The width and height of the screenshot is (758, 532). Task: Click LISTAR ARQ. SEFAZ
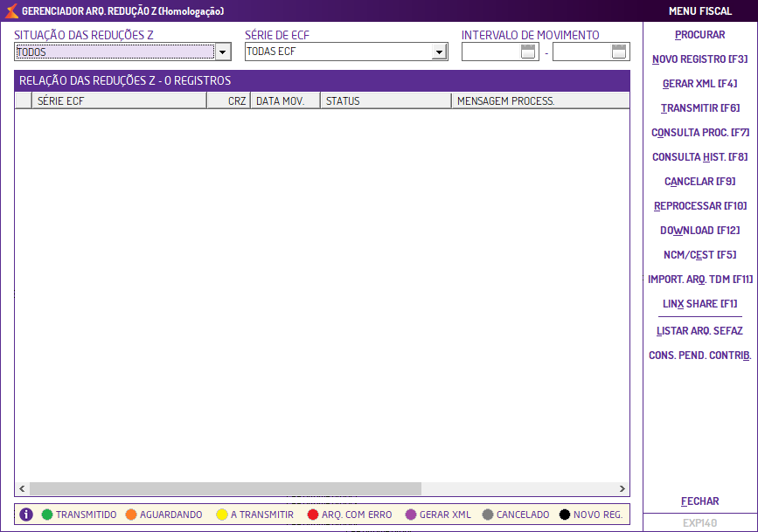pos(700,331)
